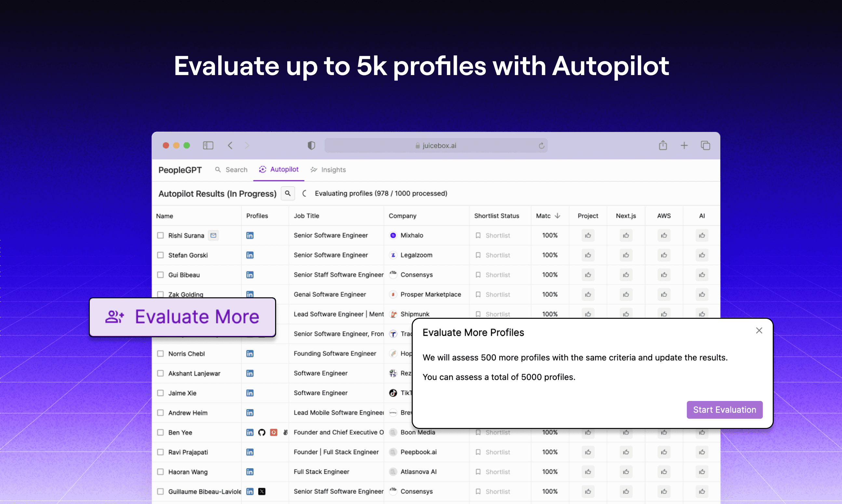Thumbs up AWS for Gui Bibeau

pyautogui.click(x=664, y=275)
